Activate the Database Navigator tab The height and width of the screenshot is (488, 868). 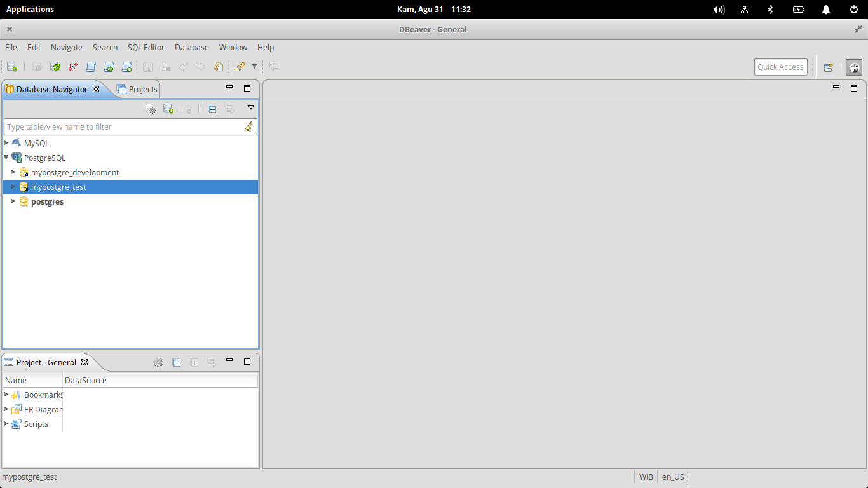[52, 89]
